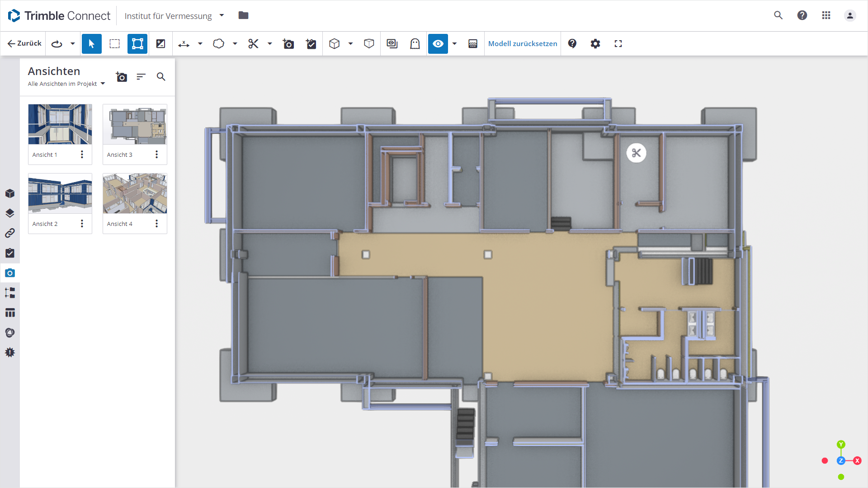Open the ToDo clipboard sidebar icon
The height and width of the screenshot is (488, 868).
10,253
